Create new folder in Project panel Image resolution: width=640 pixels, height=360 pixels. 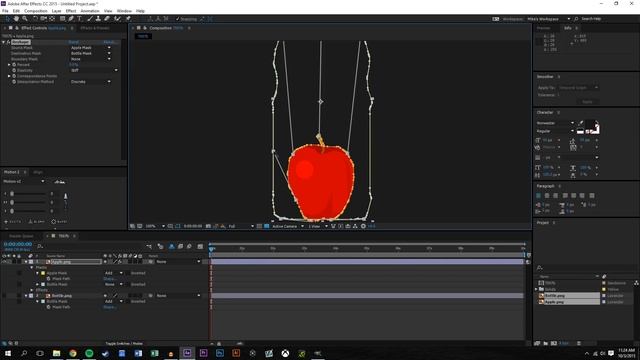[x=546, y=343]
